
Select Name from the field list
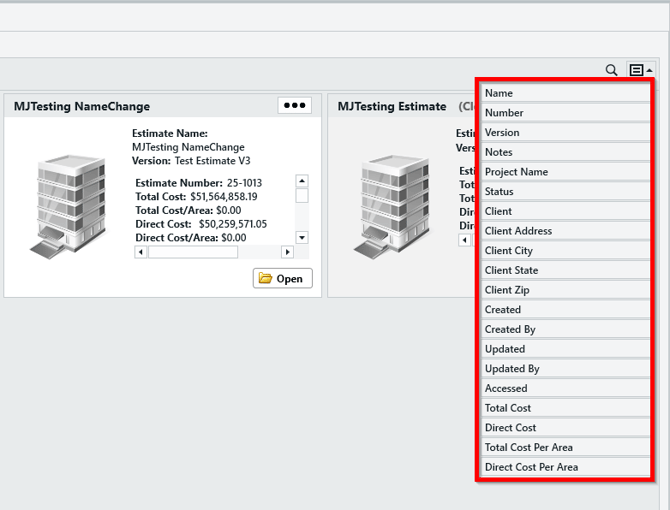565,93
